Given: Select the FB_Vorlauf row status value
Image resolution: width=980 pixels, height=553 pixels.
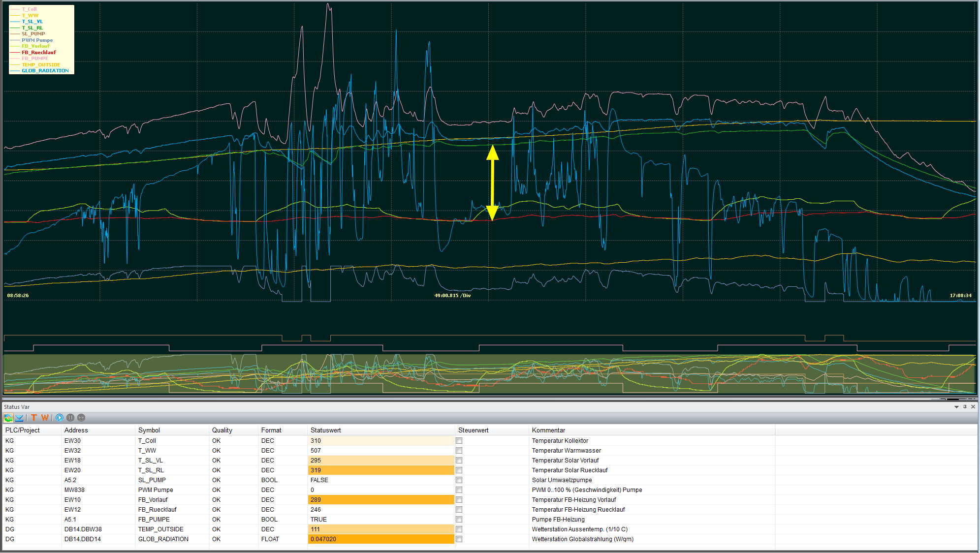Looking at the screenshot, I should coord(381,500).
